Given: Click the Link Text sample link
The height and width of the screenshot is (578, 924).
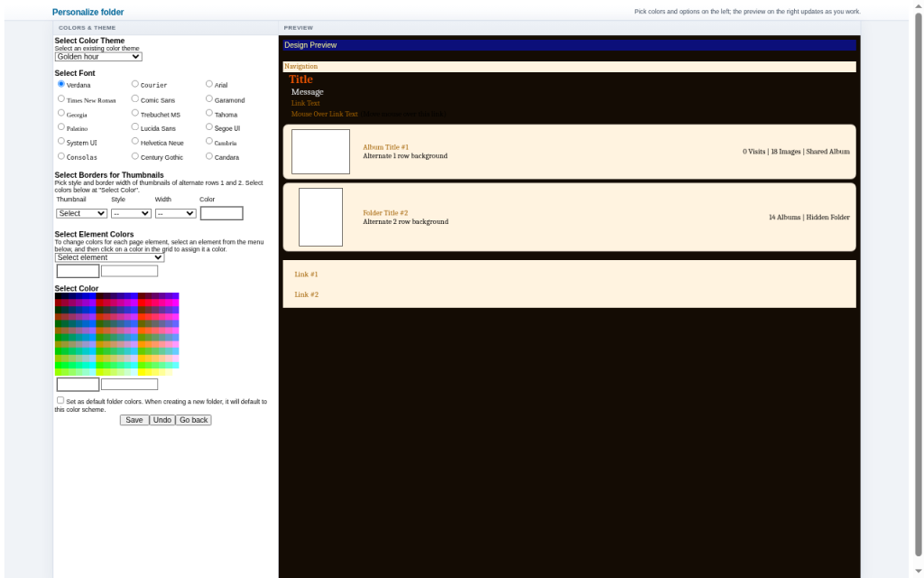Looking at the screenshot, I should point(305,103).
